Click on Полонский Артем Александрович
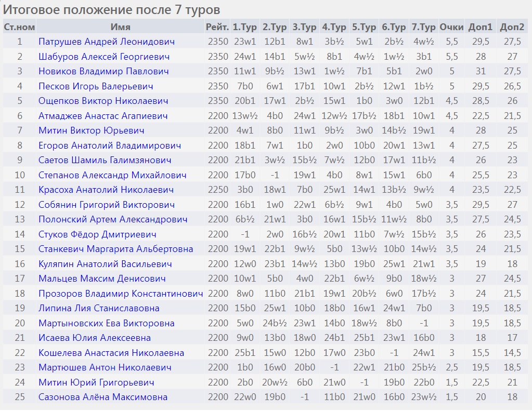This screenshot has width=532, height=411. click(113, 219)
